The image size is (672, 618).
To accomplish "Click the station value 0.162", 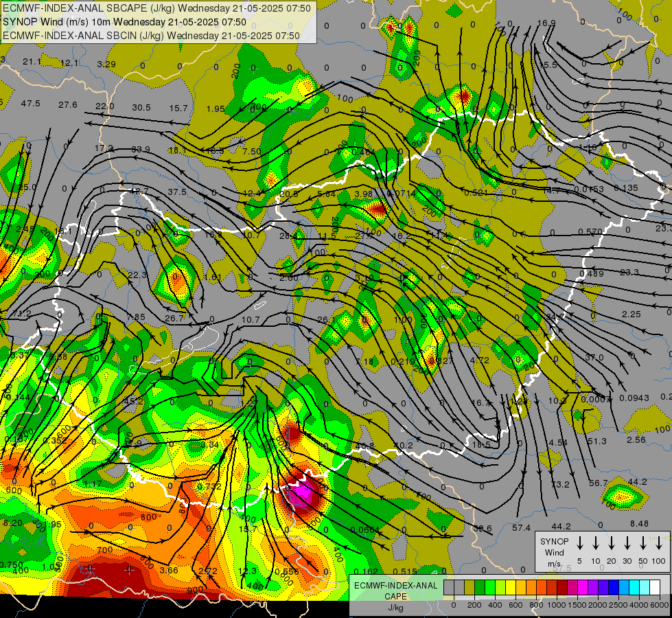I will (x=367, y=571).
